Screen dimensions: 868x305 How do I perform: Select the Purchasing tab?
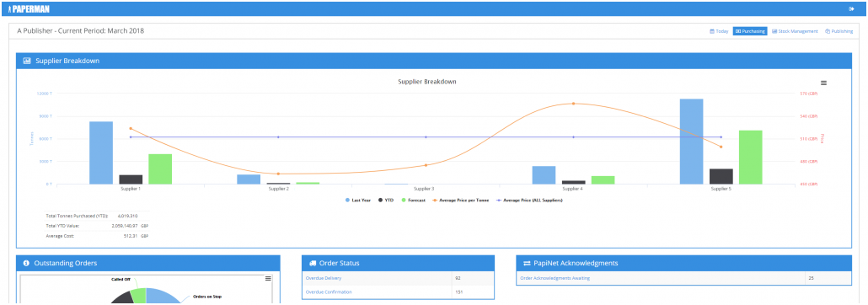(750, 31)
